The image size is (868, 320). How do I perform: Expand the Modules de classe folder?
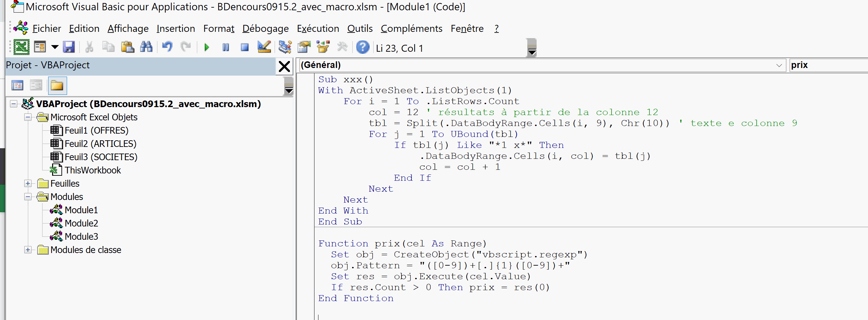click(x=28, y=250)
